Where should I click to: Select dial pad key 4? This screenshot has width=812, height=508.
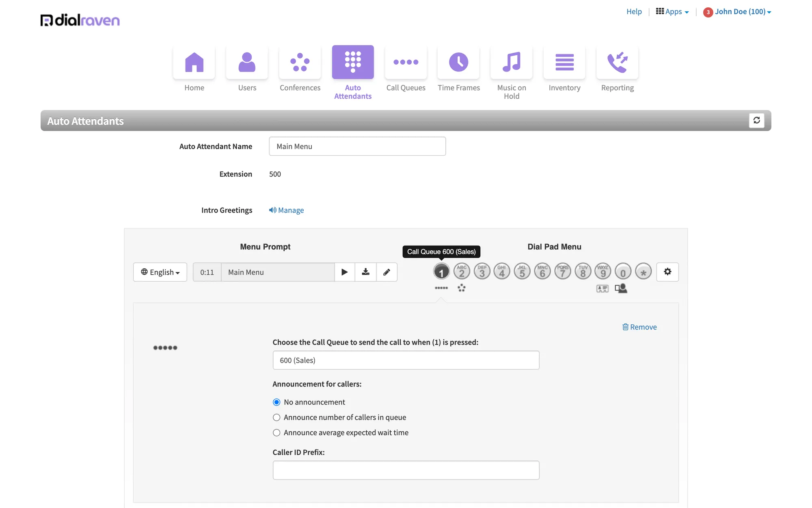[x=502, y=271]
